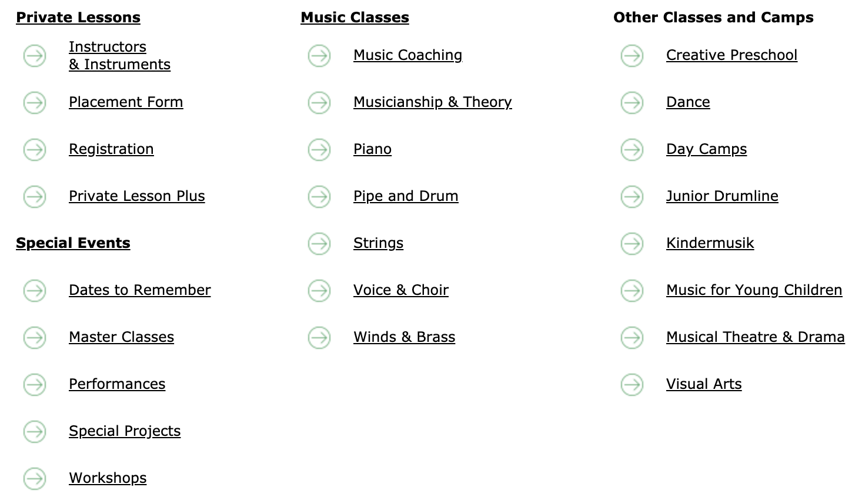Open the Dates to Remember link
This screenshot has width=862, height=504.
(x=140, y=290)
